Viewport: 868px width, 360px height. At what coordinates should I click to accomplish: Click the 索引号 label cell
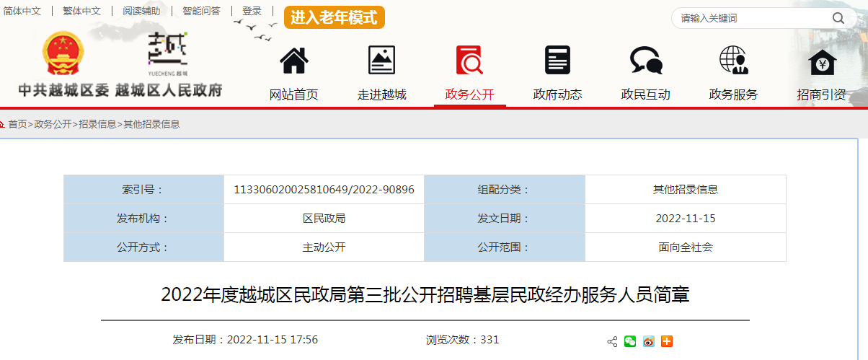click(143, 190)
